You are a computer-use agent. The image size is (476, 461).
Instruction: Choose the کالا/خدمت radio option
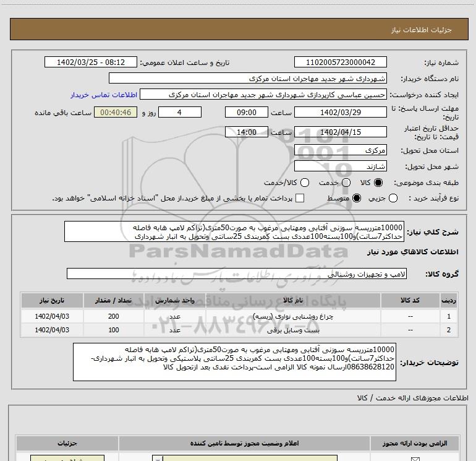305,183
